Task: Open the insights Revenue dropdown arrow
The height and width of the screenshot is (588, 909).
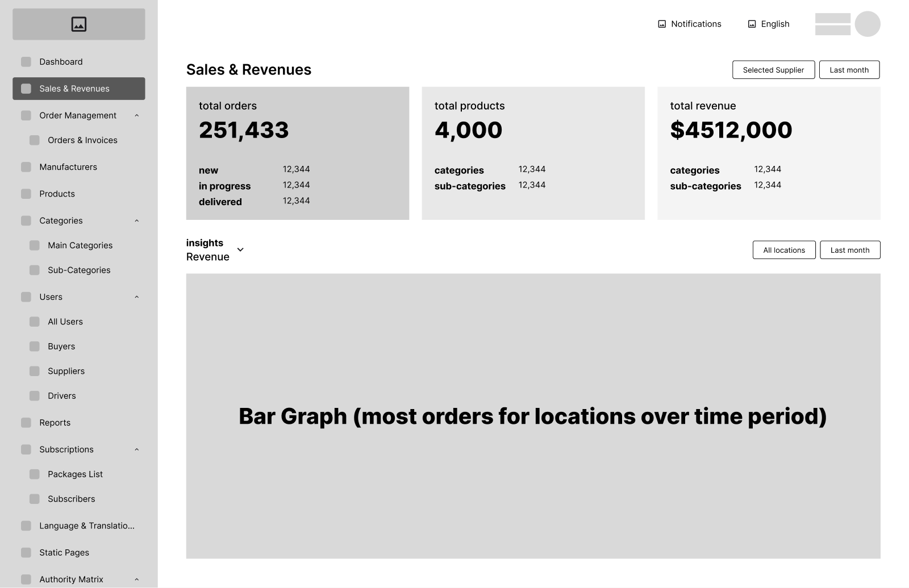Action: click(240, 249)
